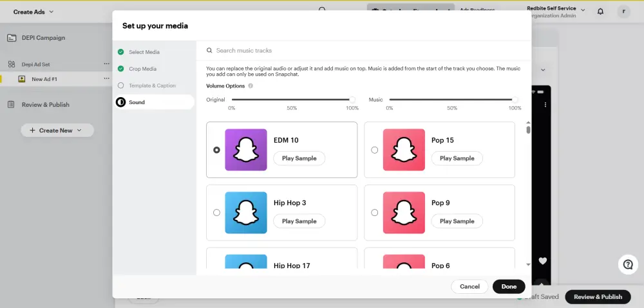Screen dimensions: 644x308
Task: Open Review & Publish in sidebar
Action: (46, 105)
